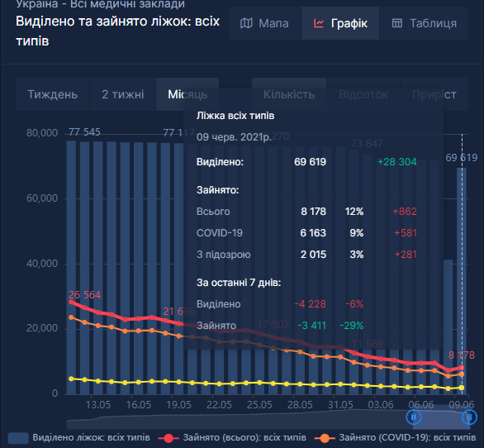Click the 13.05 x-axis date label
The height and width of the screenshot is (448, 484).
(x=98, y=405)
